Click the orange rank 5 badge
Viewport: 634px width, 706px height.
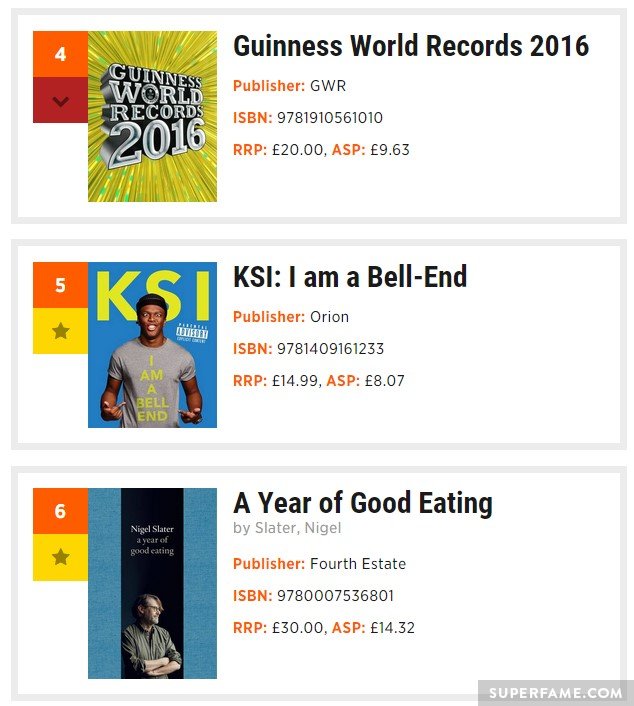click(60, 285)
